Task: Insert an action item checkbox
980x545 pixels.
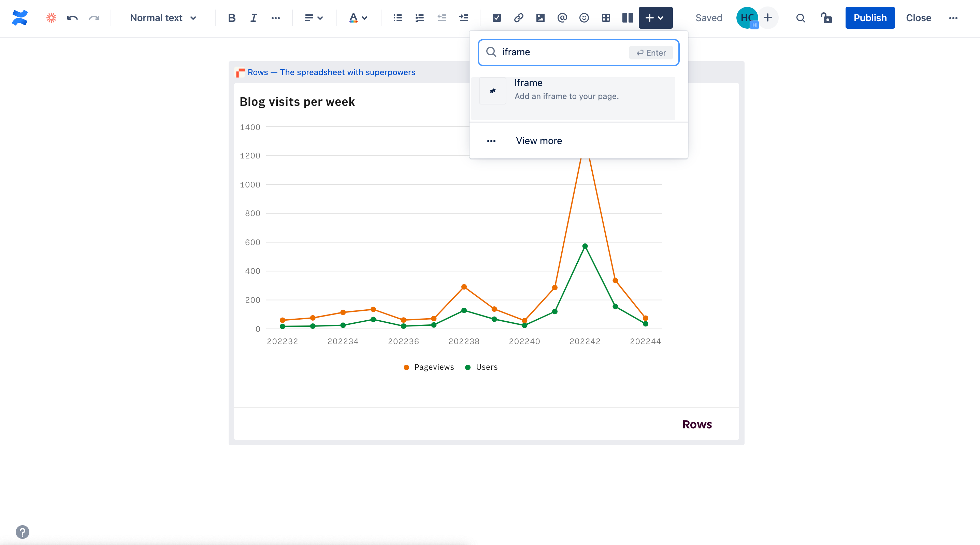Action: click(x=496, y=18)
